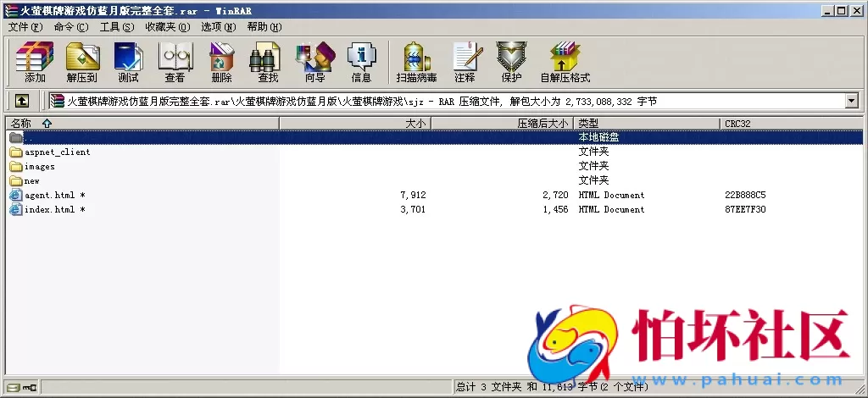Viewport: 868px width, 398px height.
Task: Open the 帮助(H) menu
Action: pyautogui.click(x=264, y=26)
